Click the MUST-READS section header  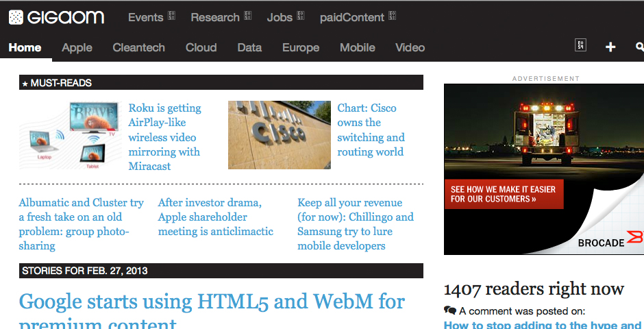click(221, 82)
